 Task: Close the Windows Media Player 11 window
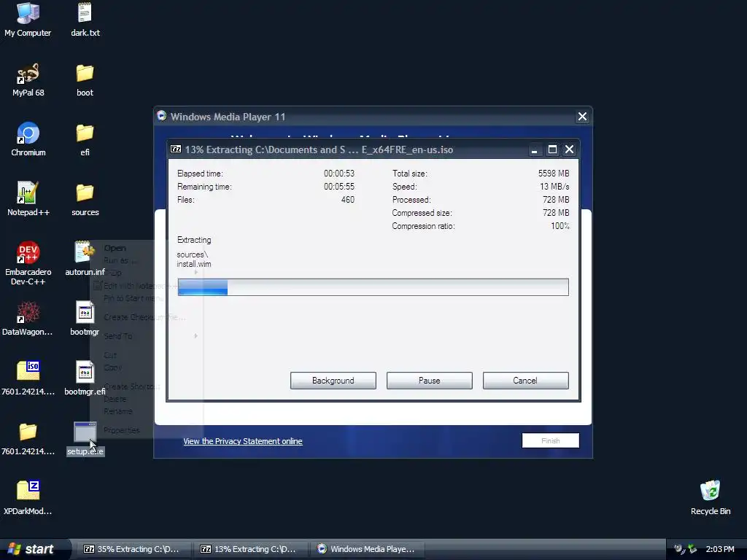582,117
